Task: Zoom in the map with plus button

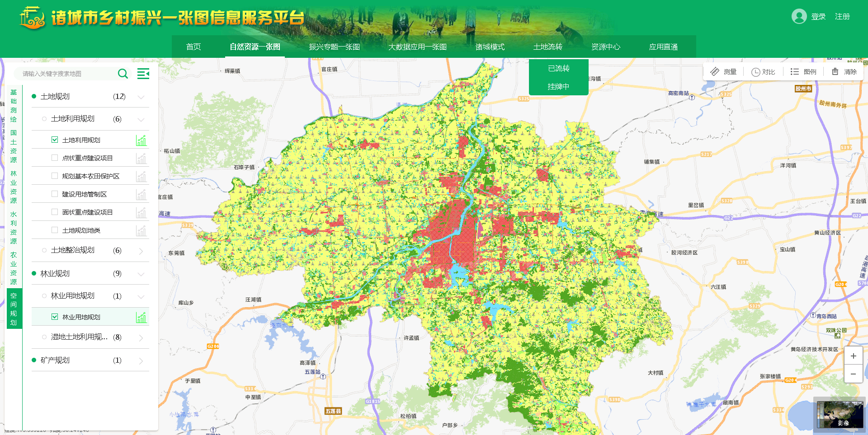Action: (853, 356)
